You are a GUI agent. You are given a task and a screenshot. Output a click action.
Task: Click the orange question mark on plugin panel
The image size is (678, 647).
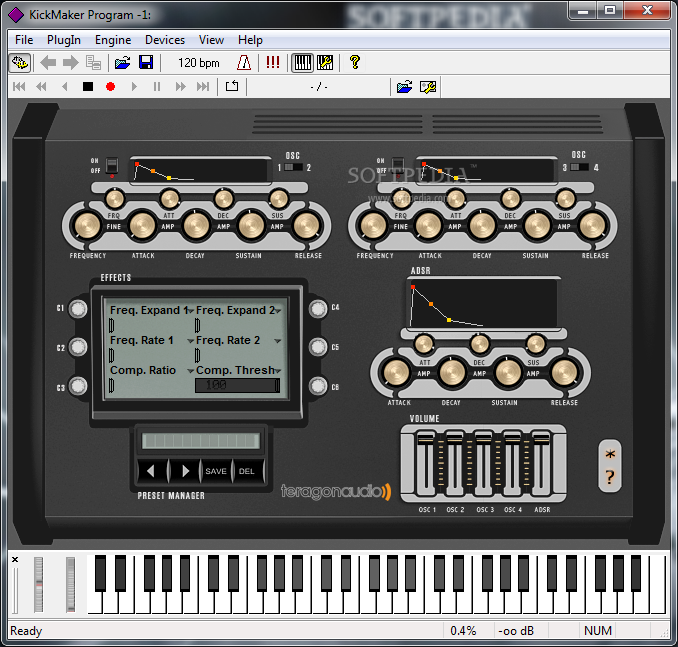click(x=610, y=477)
